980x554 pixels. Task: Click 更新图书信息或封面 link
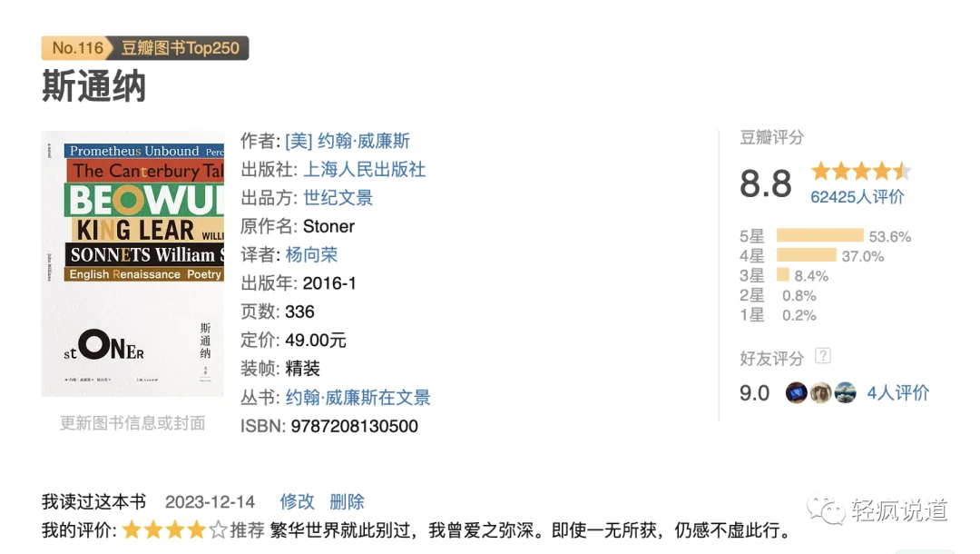(132, 423)
